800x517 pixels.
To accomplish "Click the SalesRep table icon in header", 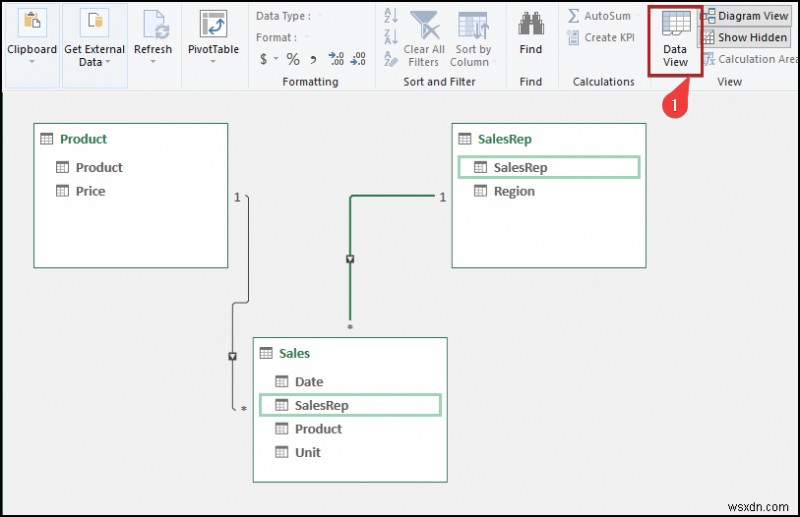I will (x=465, y=139).
